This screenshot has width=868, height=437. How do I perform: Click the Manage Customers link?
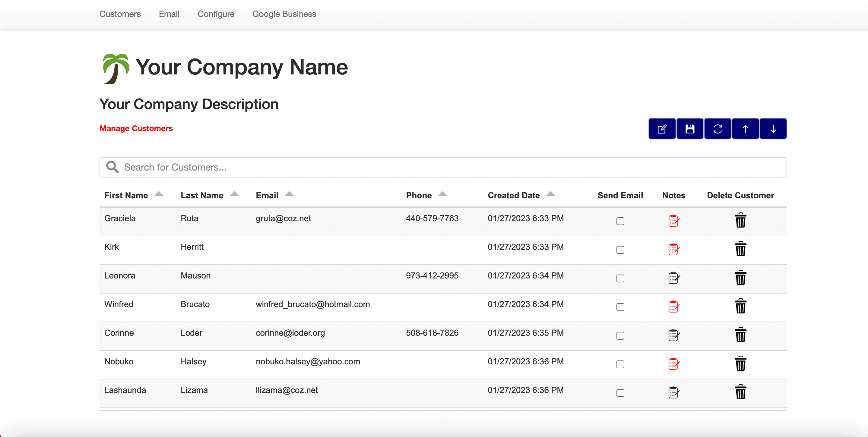136,128
